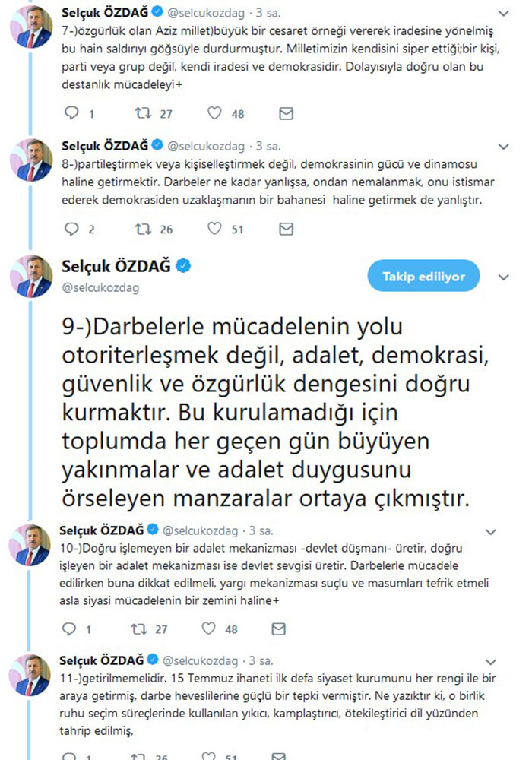This screenshot has width=532, height=760.
Task: Like tweet 8 showing 51 likes
Action: click(216, 229)
